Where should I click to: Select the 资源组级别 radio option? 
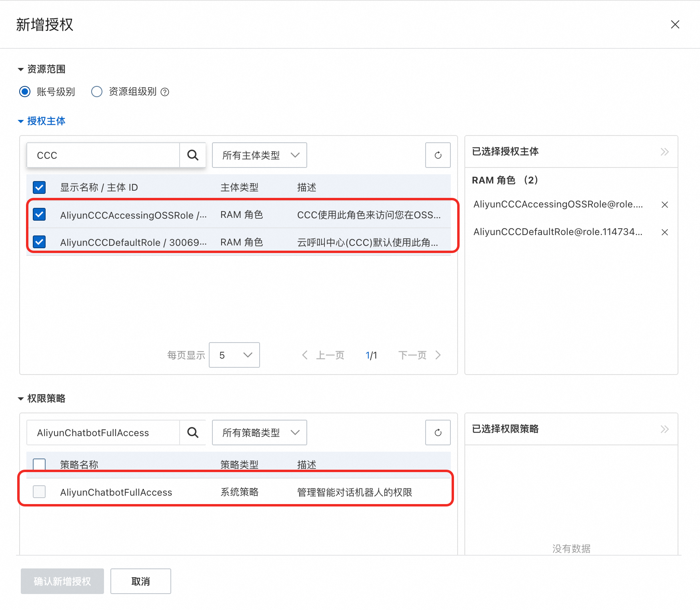click(97, 92)
